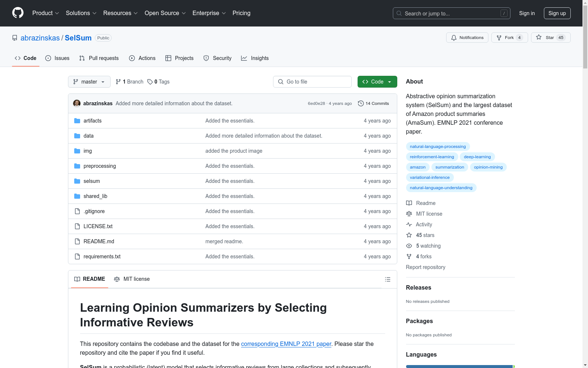588x368 pixels.
Task: Click the 14 Commits link
Action: 373,103
